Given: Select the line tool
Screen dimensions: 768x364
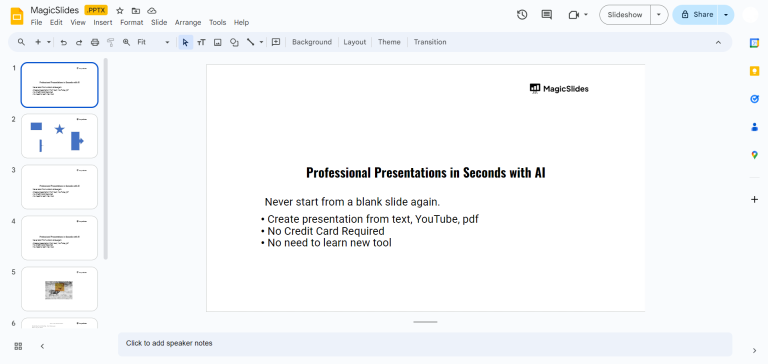Looking at the screenshot, I should click(250, 42).
